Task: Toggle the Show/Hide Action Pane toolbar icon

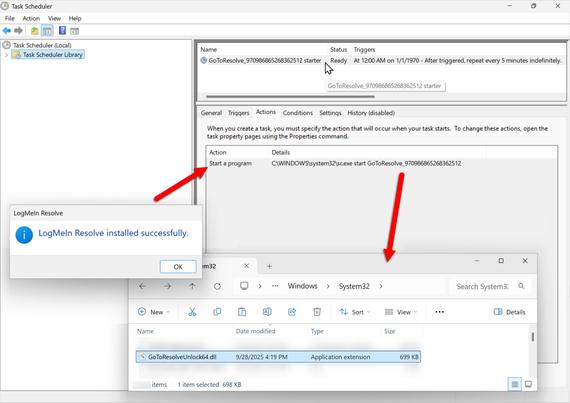Action: pyautogui.click(x=75, y=31)
